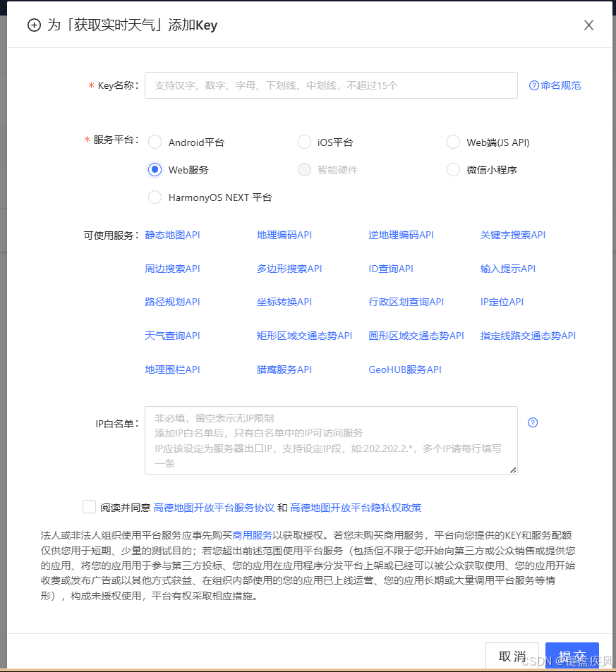Click the 提交 submit button

[572, 655]
